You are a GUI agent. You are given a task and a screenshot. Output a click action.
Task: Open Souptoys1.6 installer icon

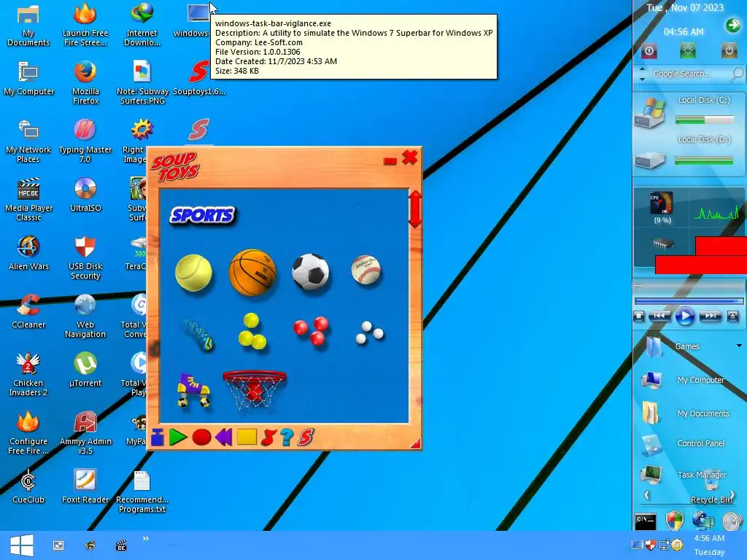pos(199,77)
